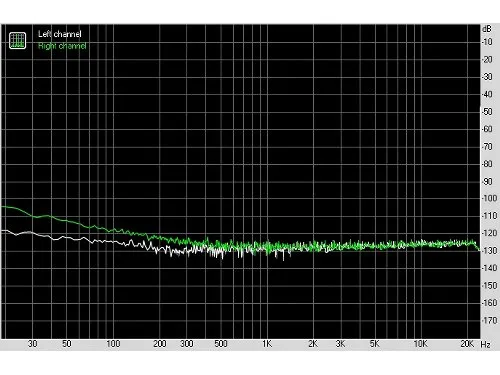
Task: Click the 20K frequency axis label
Action: pyautogui.click(x=467, y=344)
